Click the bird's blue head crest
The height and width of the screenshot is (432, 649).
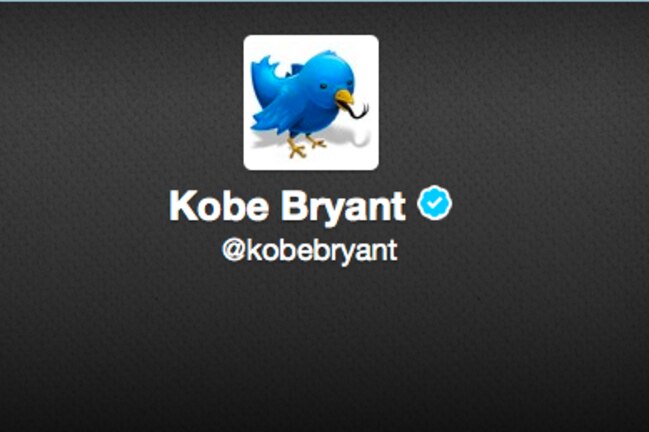coord(327,56)
